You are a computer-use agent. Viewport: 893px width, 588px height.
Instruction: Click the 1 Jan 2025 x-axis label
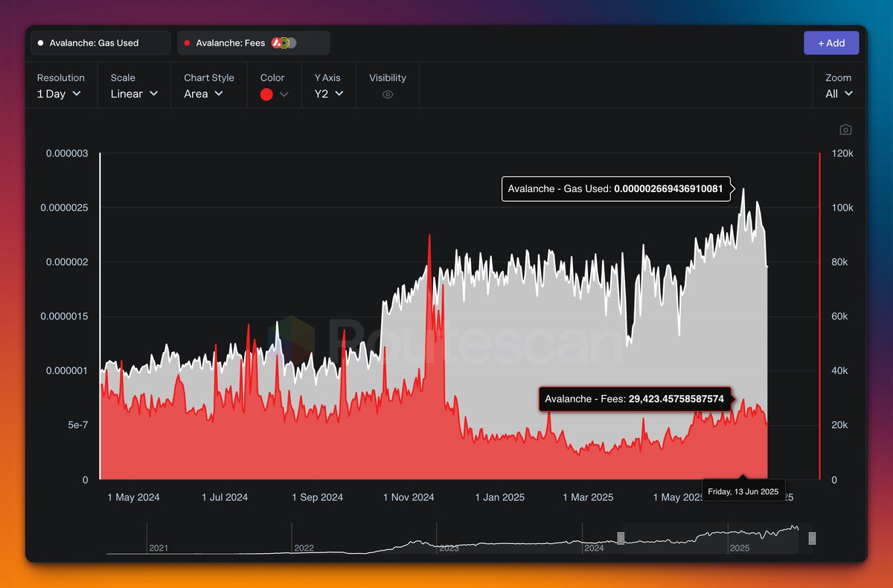[500, 497]
